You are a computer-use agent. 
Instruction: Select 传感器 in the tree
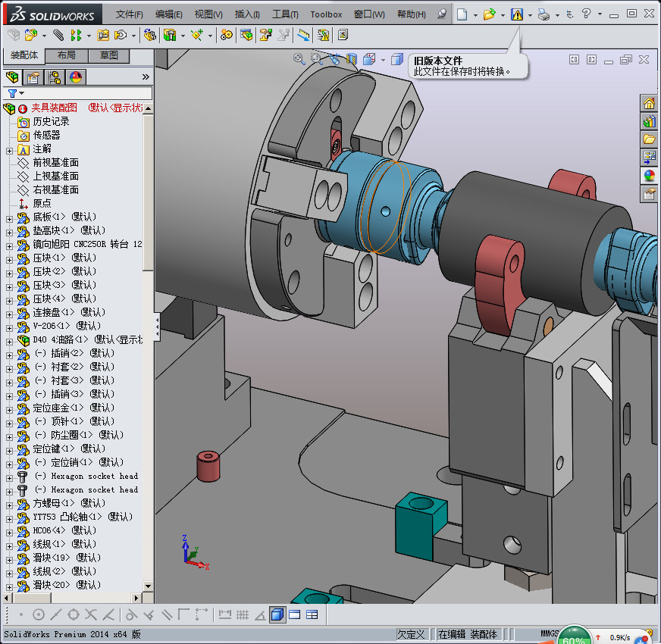point(46,136)
